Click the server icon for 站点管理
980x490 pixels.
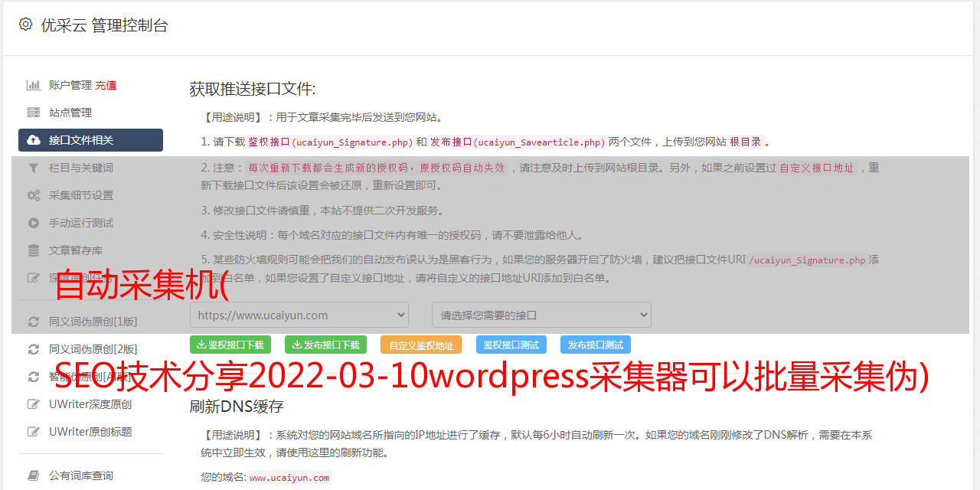click(x=34, y=113)
